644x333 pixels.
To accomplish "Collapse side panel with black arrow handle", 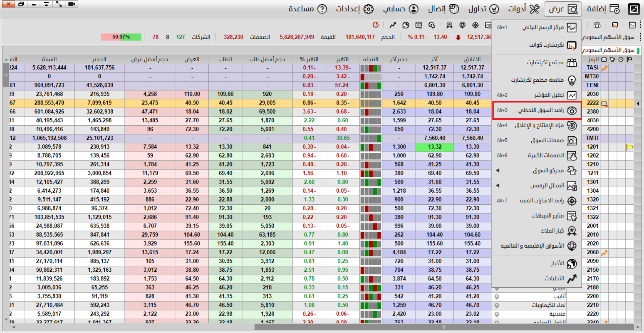I will (638, 104).
